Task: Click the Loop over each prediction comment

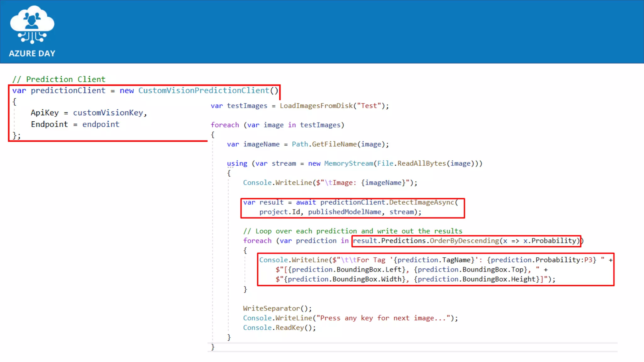Action: 353,231
